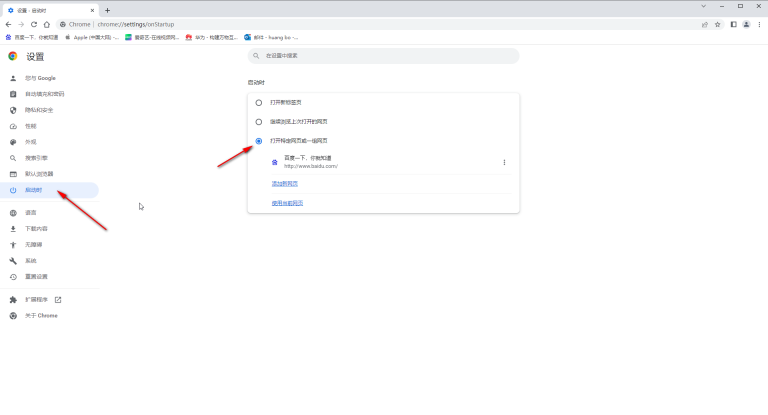Click the home icon in the toolbar
Image resolution: width=768 pixels, height=415 pixels.
click(x=47, y=24)
